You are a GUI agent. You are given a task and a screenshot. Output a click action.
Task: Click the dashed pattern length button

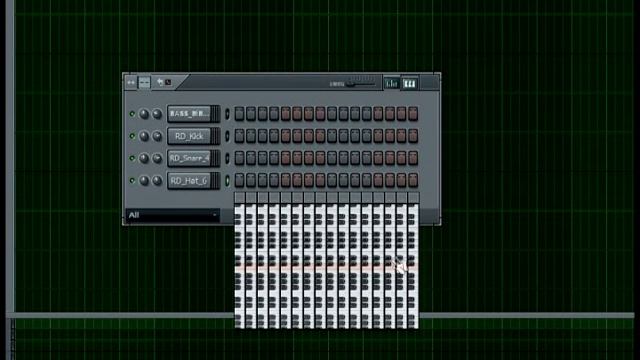point(144,83)
